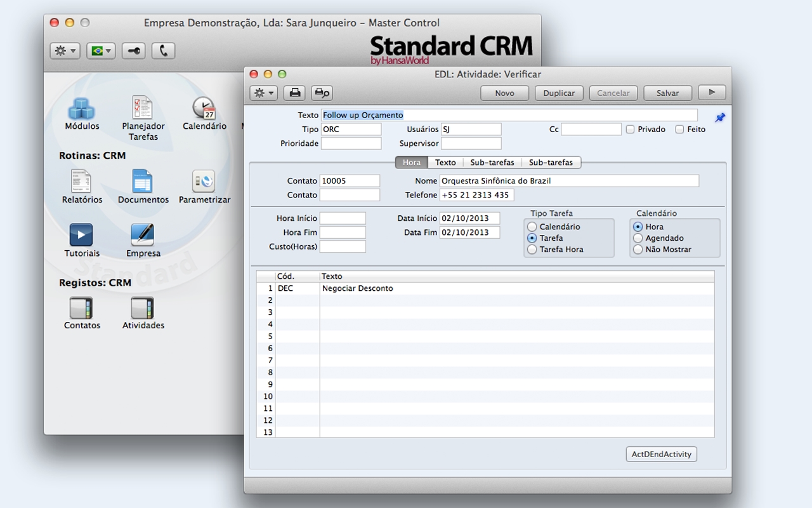Open the gear menu in Atividade window
Image resolution: width=812 pixels, height=508 pixels.
(x=263, y=93)
